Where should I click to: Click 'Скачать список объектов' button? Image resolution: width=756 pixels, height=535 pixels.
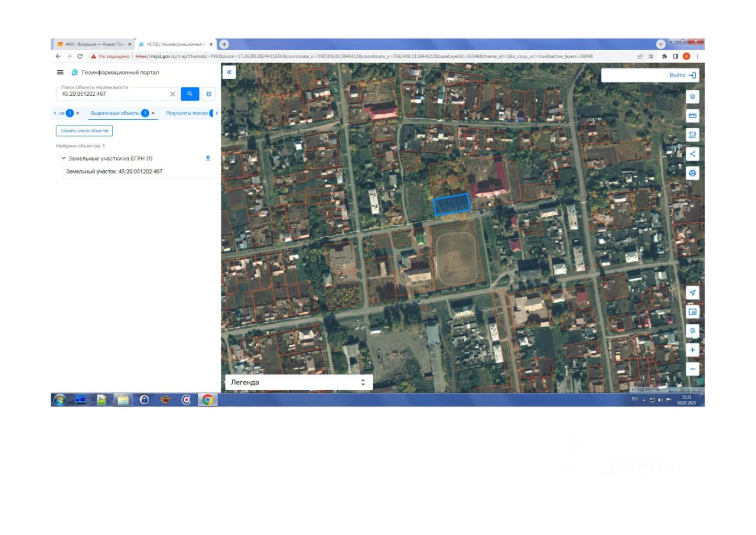[84, 131]
